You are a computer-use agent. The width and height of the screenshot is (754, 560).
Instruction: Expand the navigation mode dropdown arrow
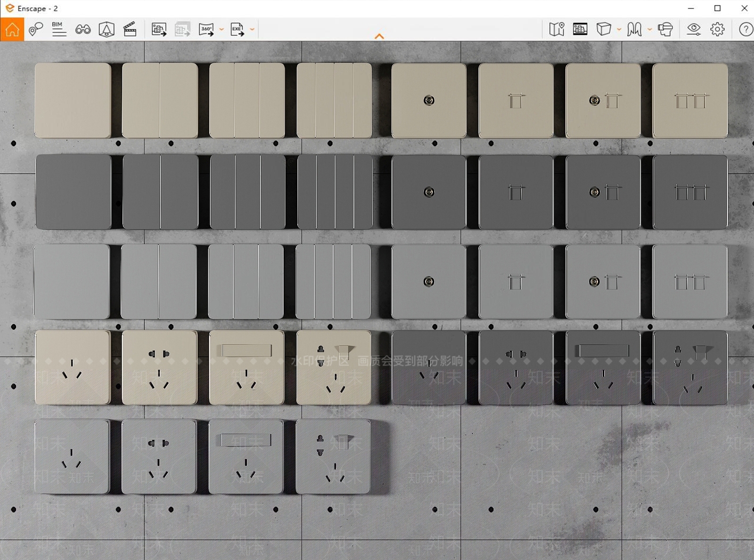[x=649, y=30]
